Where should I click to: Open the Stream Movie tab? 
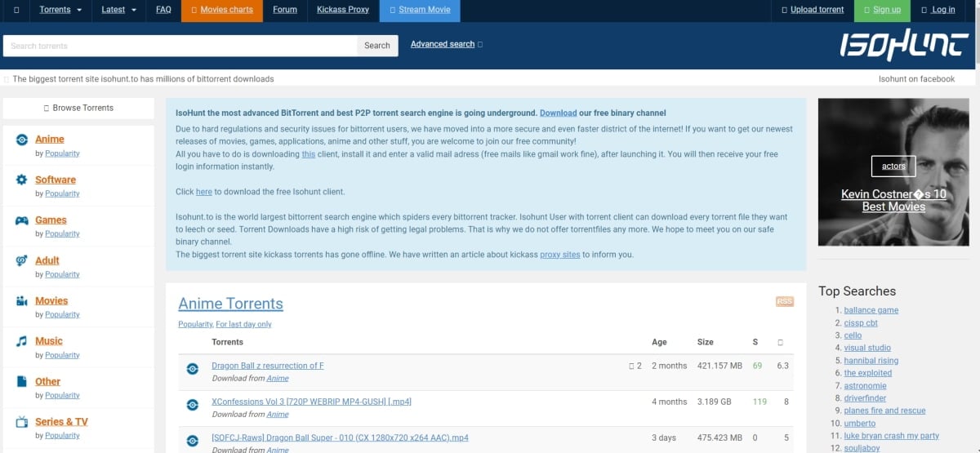click(420, 10)
